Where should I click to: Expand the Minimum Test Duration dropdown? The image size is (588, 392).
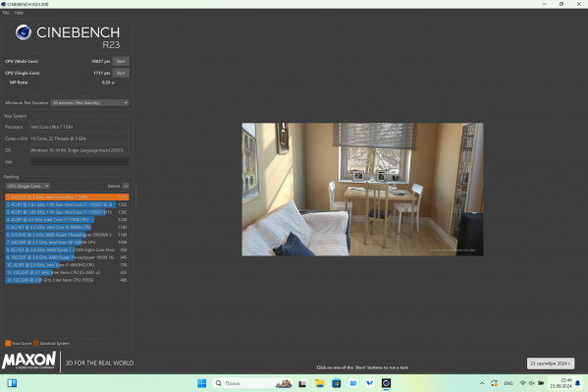point(89,102)
